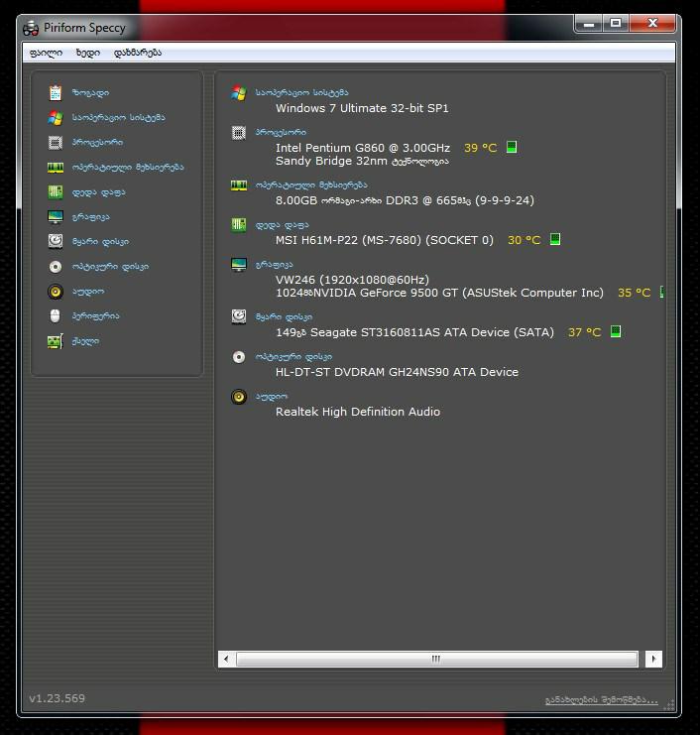This screenshot has height=735, width=700.
Task: Maximize the Piriform Speccy window
Action: pos(615,23)
